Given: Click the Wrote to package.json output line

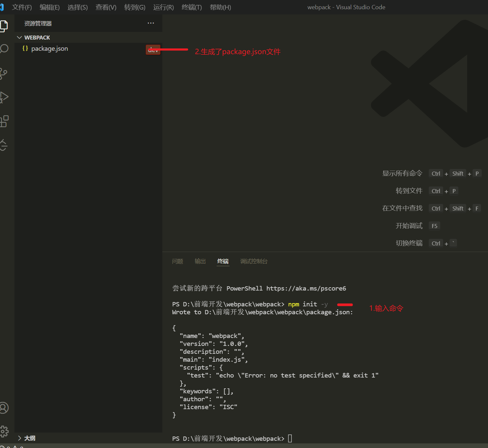Looking at the screenshot, I should tap(262, 312).
